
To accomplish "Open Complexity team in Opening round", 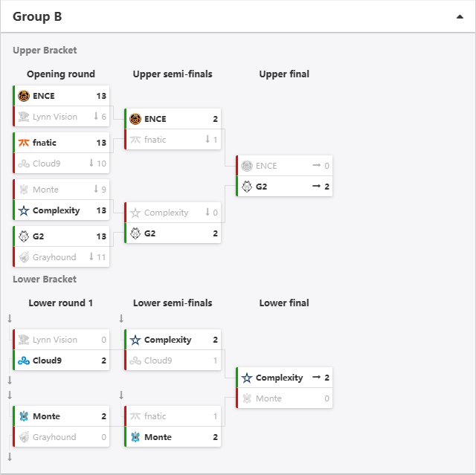I will [x=57, y=210].
